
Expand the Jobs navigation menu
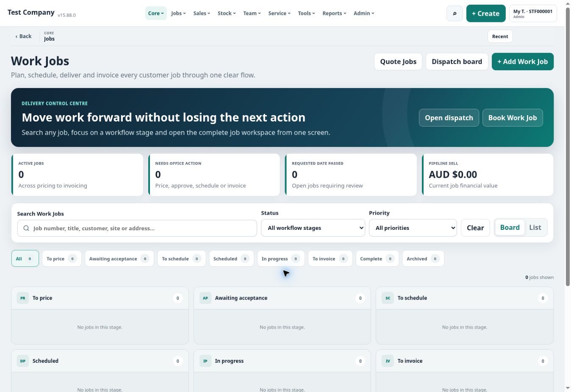pos(178,13)
